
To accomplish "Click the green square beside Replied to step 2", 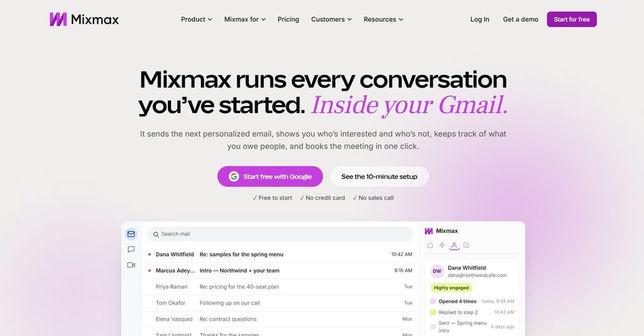I will pyautogui.click(x=433, y=312).
